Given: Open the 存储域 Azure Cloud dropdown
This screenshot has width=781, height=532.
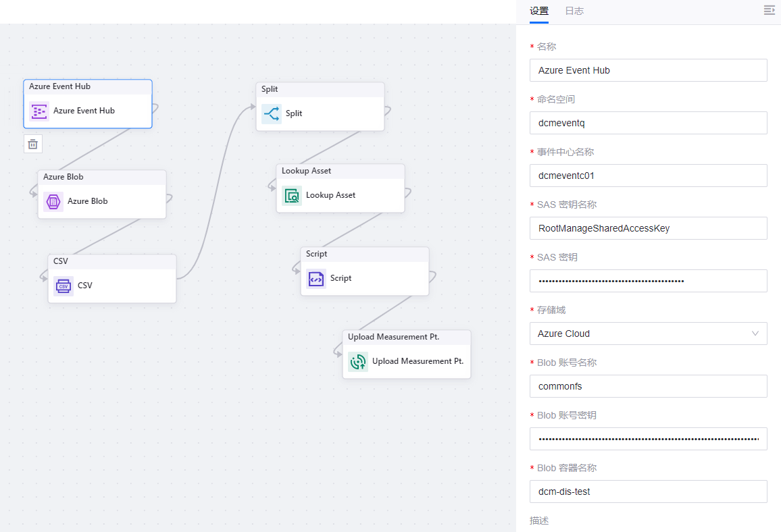Looking at the screenshot, I should [x=648, y=334].
